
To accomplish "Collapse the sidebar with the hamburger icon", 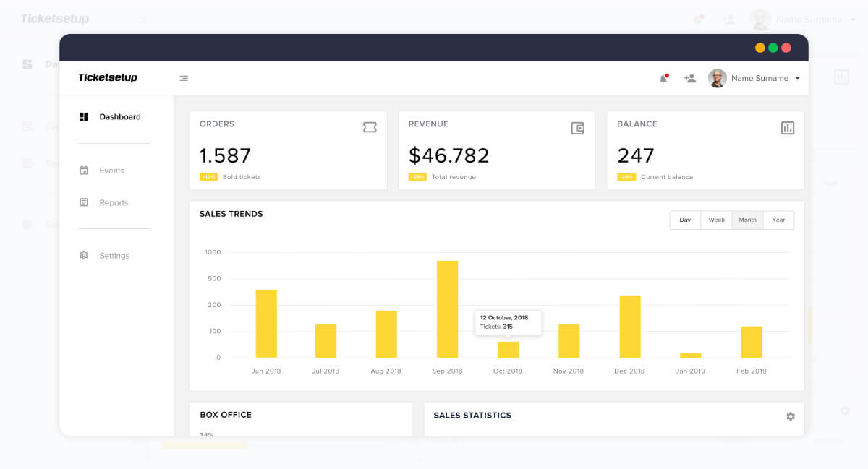I will tap(184, 77).
